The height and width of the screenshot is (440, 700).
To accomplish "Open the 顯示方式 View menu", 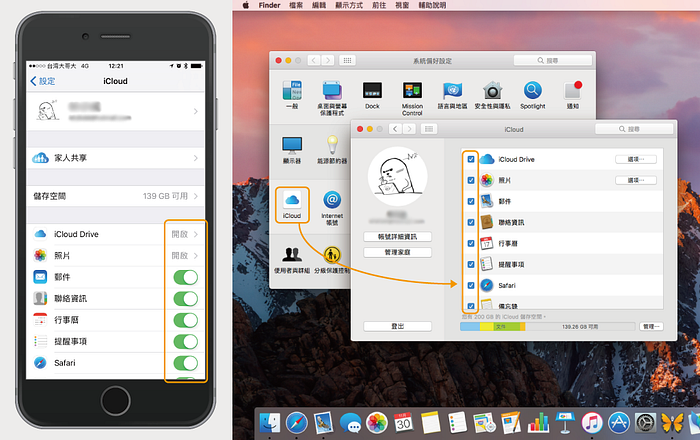I will tap(349, 5).
